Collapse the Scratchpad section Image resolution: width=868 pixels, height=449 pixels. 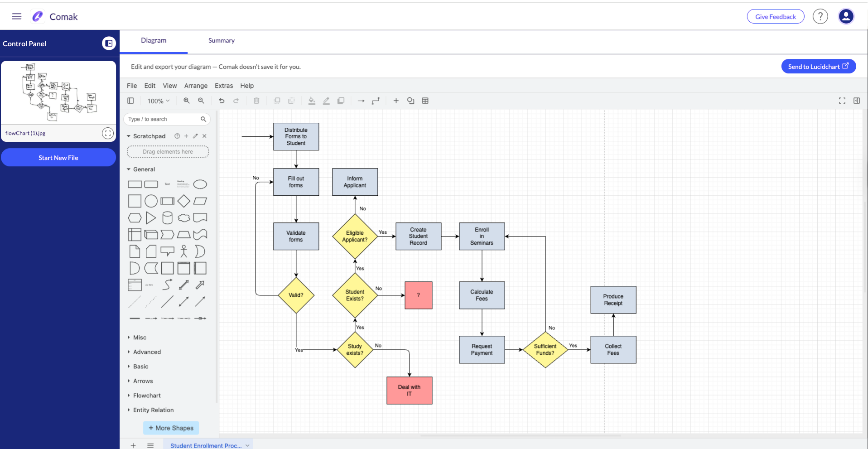[x=128, y=135]
